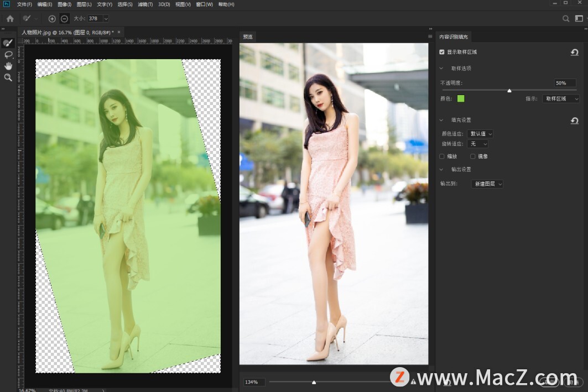Open the 滤镜(T) menu
Screen dimensions: 588x392
click(x=145, y=4)
